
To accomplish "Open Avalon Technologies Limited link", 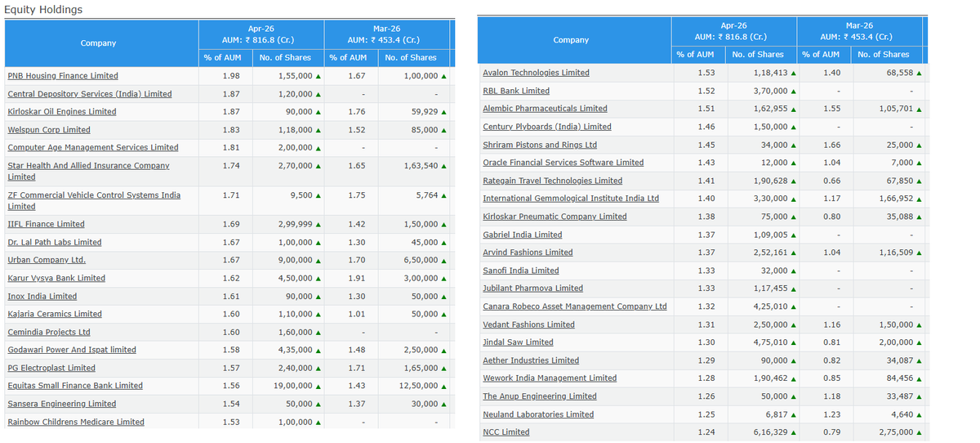I will point(536,73).
